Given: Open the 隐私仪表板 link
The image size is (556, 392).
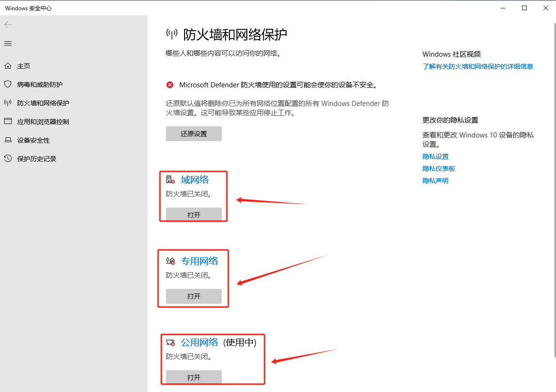Looking at the screenshot, I should (439, 169).
